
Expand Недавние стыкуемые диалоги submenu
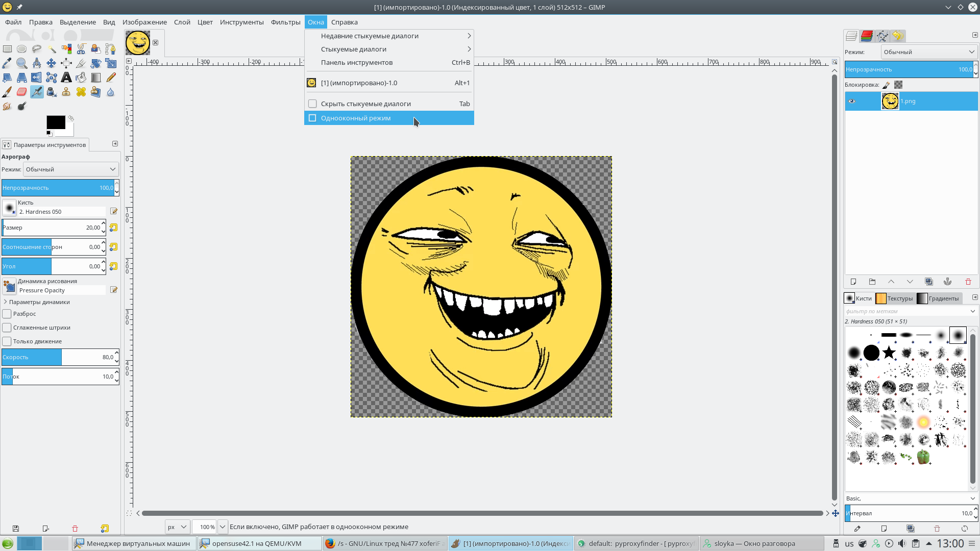[389, 36]
